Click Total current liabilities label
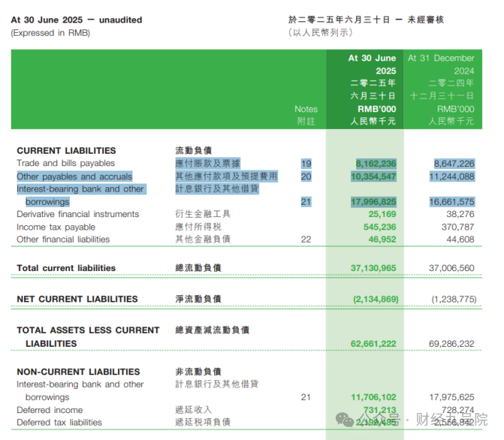This screenshot has width=504, height=440. pos(66,268)
